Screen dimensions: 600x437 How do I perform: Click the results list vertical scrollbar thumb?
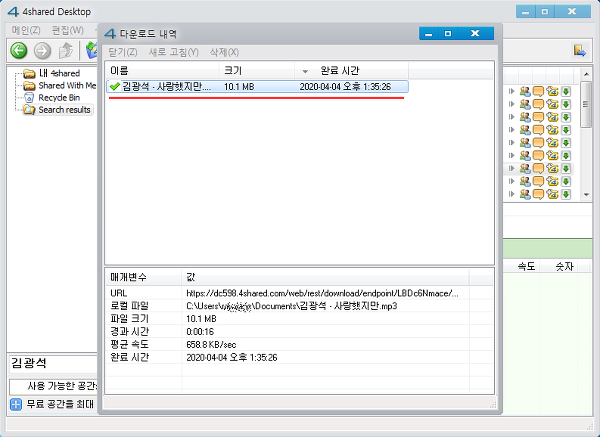(x=586, y=104)
